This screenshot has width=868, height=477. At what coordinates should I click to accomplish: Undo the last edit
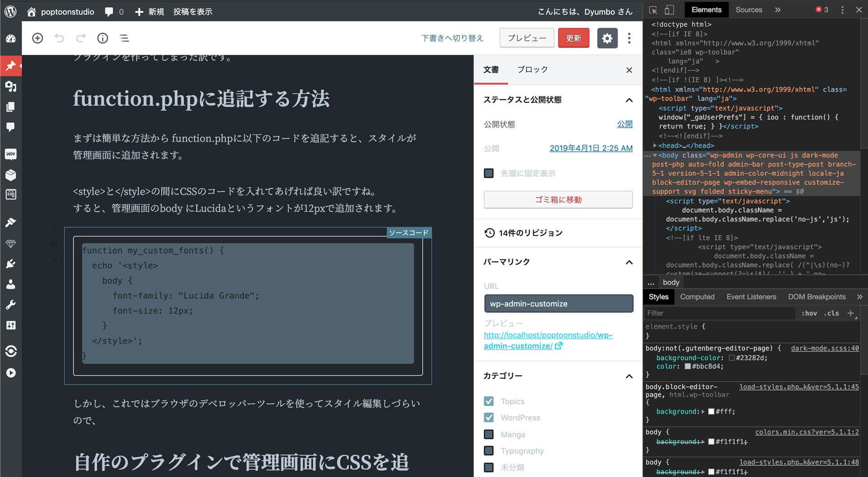[x=59, y=38]
